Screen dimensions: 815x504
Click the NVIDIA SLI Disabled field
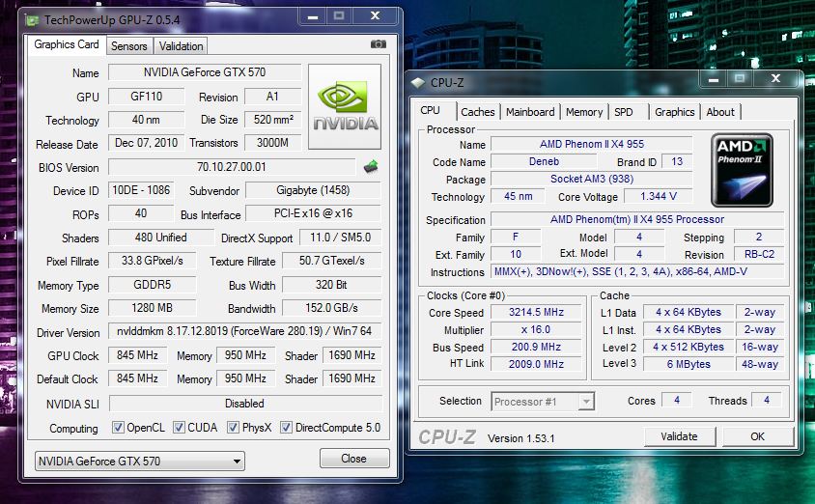pyautogui.click(x=245, y=404)
